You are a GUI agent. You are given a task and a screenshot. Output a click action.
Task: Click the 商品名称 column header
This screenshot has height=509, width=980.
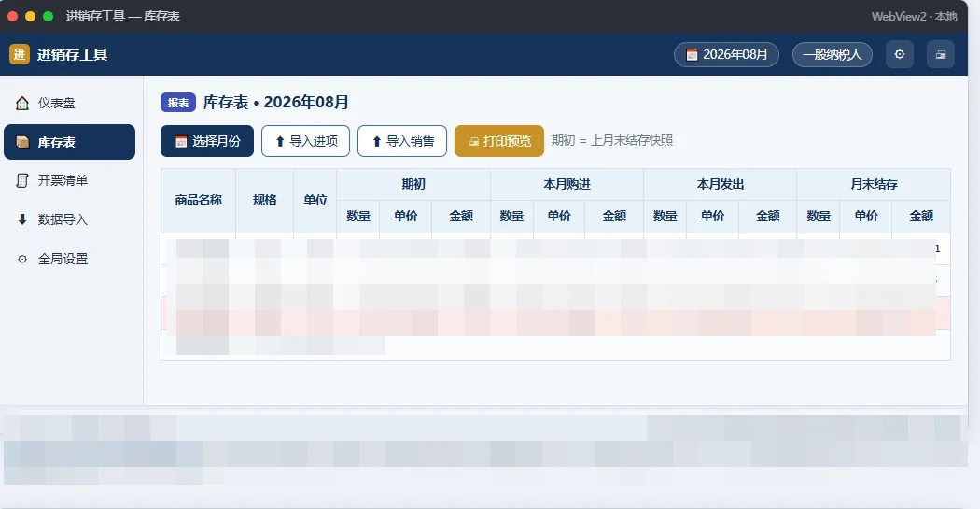198,200
